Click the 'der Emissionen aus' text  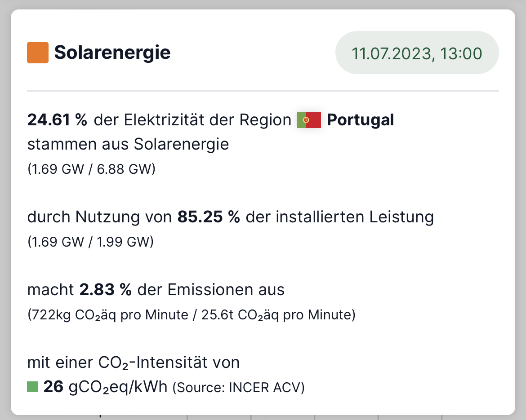tap(211, 290)
